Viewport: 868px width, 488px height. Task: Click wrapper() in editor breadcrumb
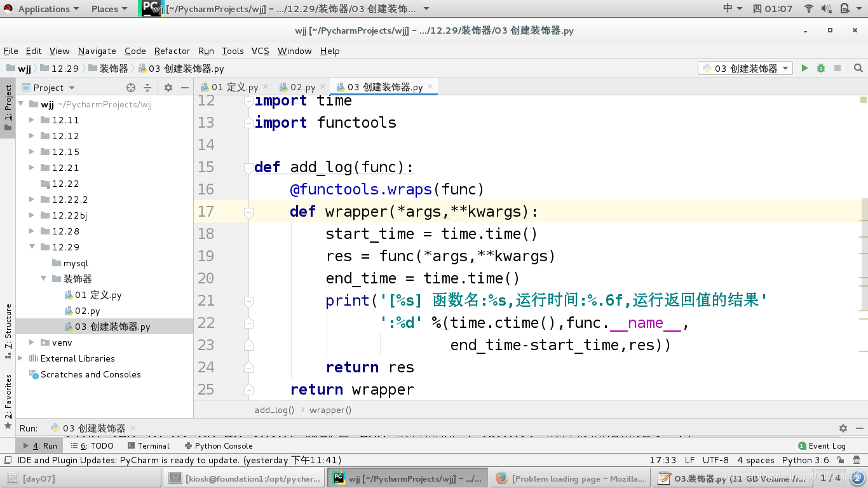point(330,410)
